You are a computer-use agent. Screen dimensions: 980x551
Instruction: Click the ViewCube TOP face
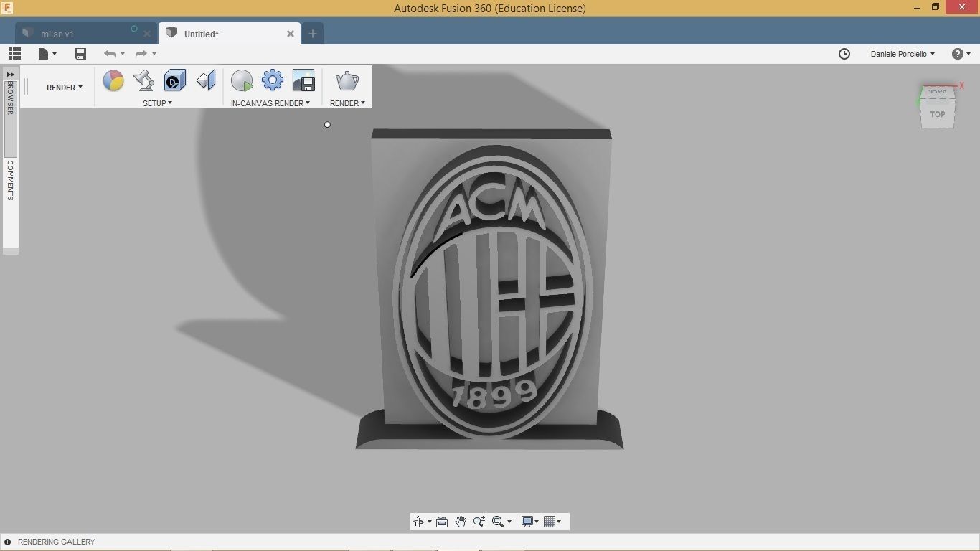[938, 114]
